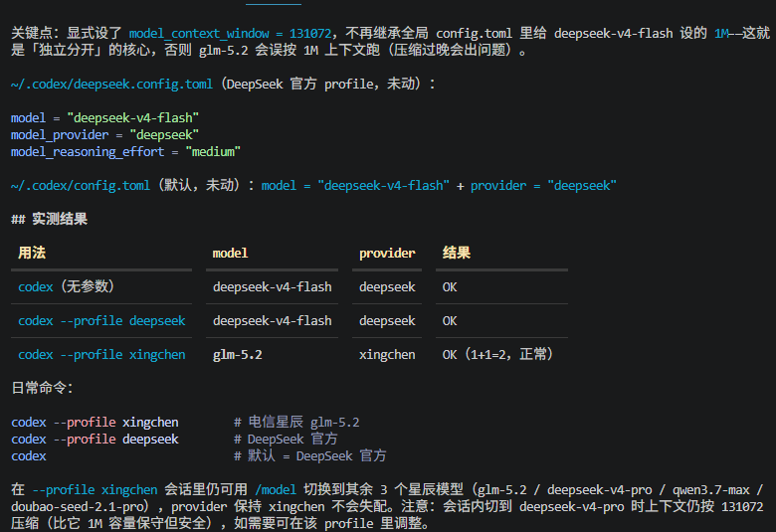The width and height of the screenshot is (776, 532).
Task: Click the 日常命令: label
Action: 42,388
